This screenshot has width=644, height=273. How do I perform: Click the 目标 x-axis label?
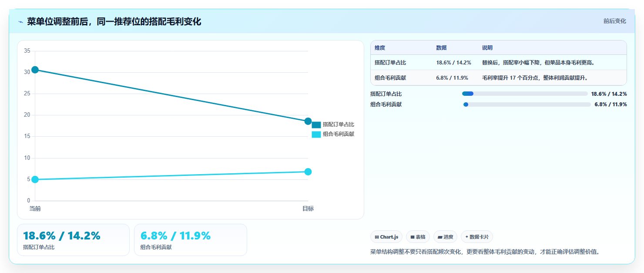308,209
